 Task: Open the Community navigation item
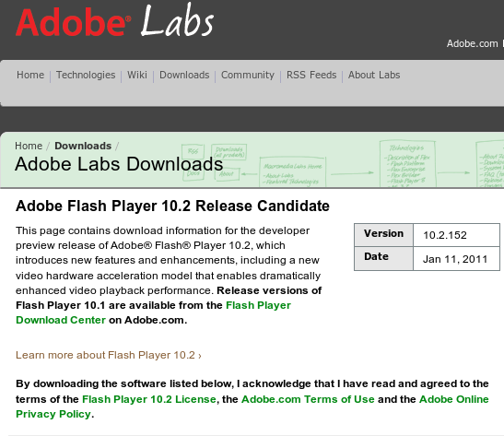[x=248, y=75]
